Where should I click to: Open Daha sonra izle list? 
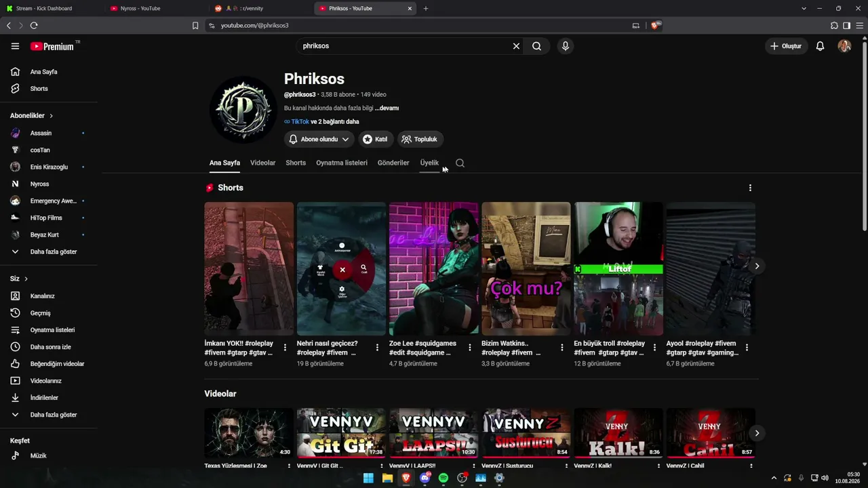[49, 347]
